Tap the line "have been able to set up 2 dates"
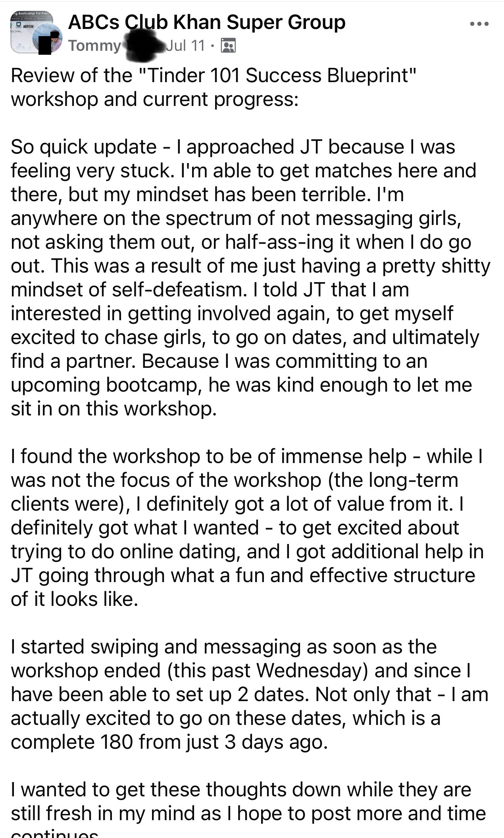The height and width of the screenshot is (838, 504). (x=249, y=694)
